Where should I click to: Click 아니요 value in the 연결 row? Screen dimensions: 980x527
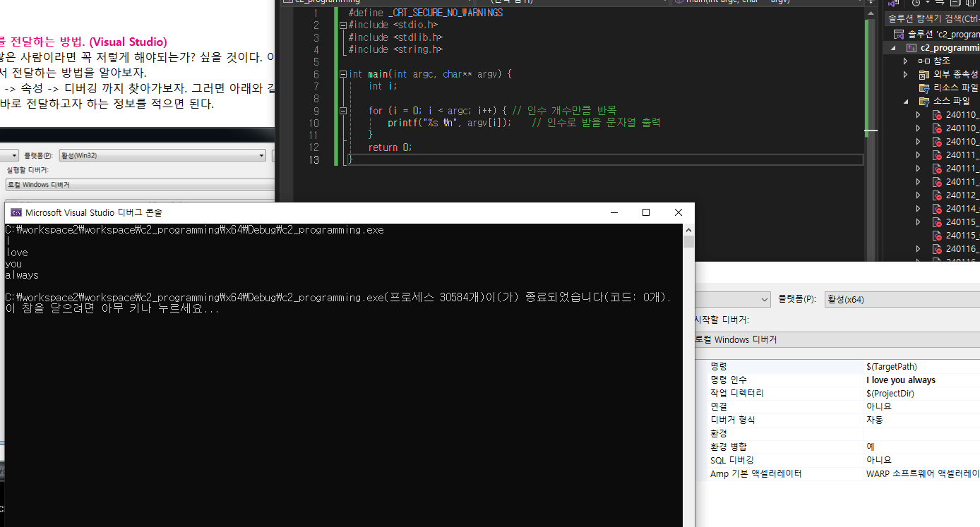click(x=879, y=406)
